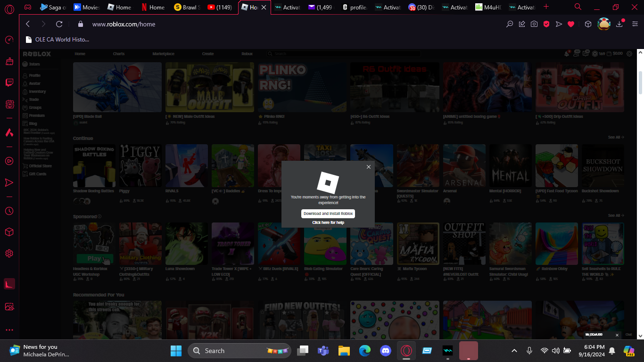
Task: Reload the Roblox page
Action: [x=59, y=24]
